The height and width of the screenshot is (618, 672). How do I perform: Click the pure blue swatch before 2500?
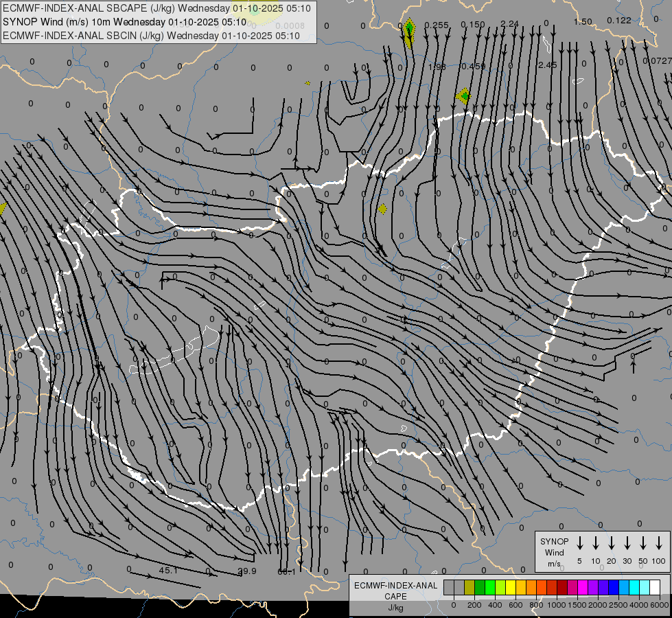[614, 587]
